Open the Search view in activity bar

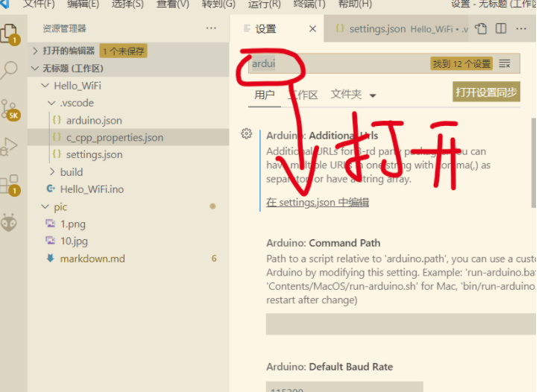[9, 71]
